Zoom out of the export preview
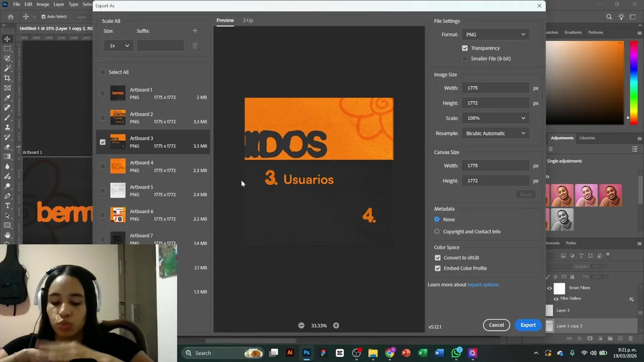The image size is (644, 362). (x=301, y=325)
